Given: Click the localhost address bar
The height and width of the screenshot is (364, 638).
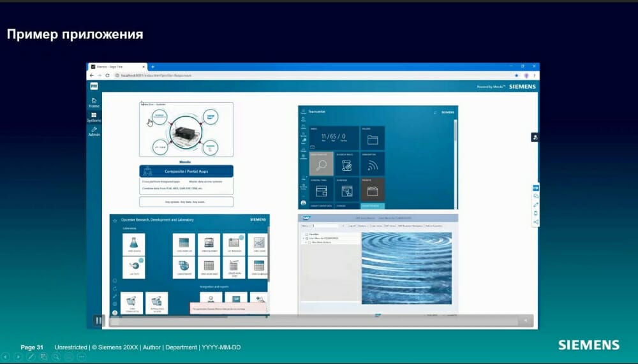Looking at the screenshot, I should click(x=313, y=75).
